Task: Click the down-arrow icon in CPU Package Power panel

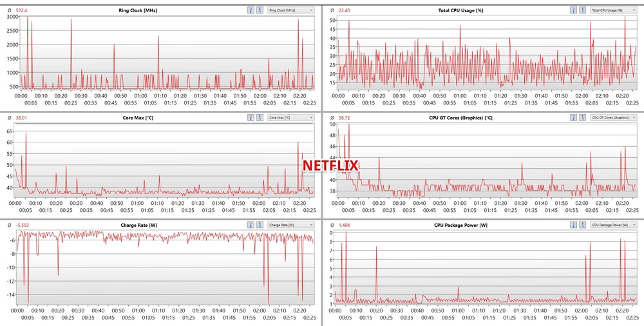Action: click(583, 224)
